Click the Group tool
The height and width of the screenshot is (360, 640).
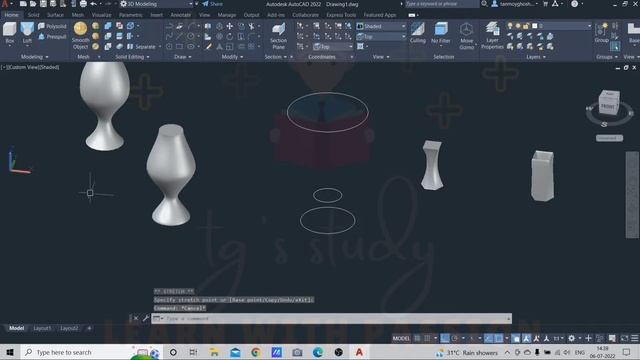pos(601,33)
